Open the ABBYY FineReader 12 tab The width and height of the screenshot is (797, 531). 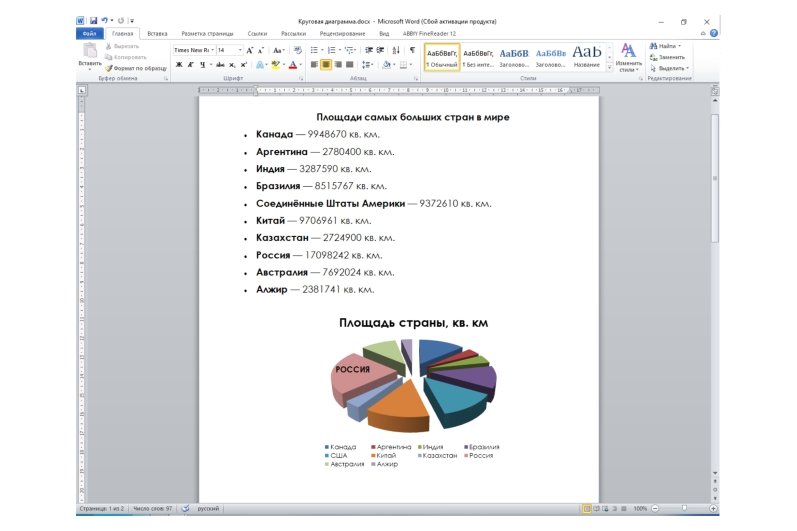click(429, 34)
